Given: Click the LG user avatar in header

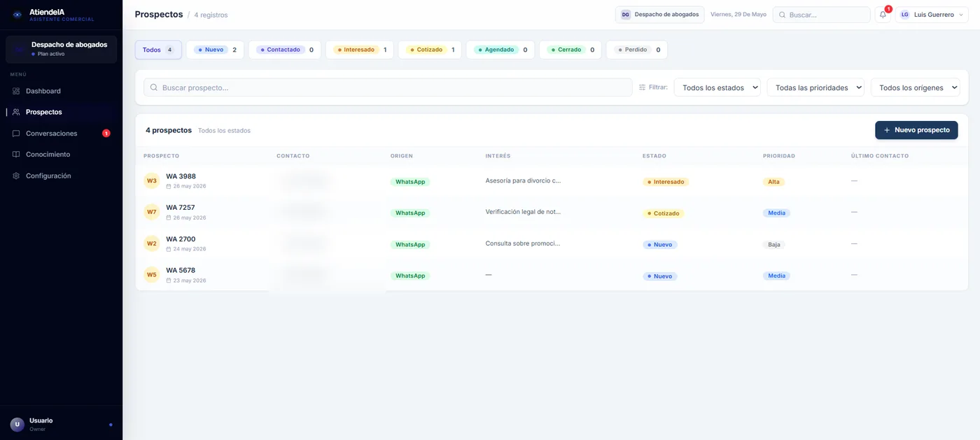Looking at the screenshot, I should (905, 15).
